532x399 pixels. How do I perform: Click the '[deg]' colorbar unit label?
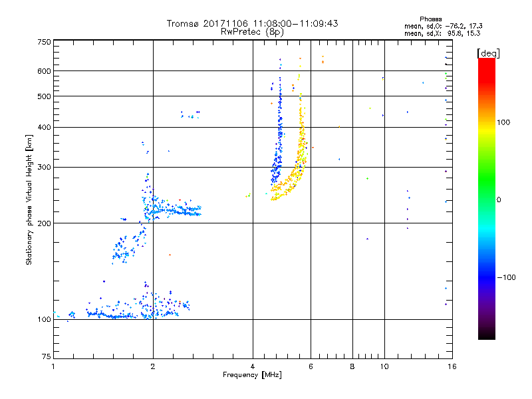488,53
